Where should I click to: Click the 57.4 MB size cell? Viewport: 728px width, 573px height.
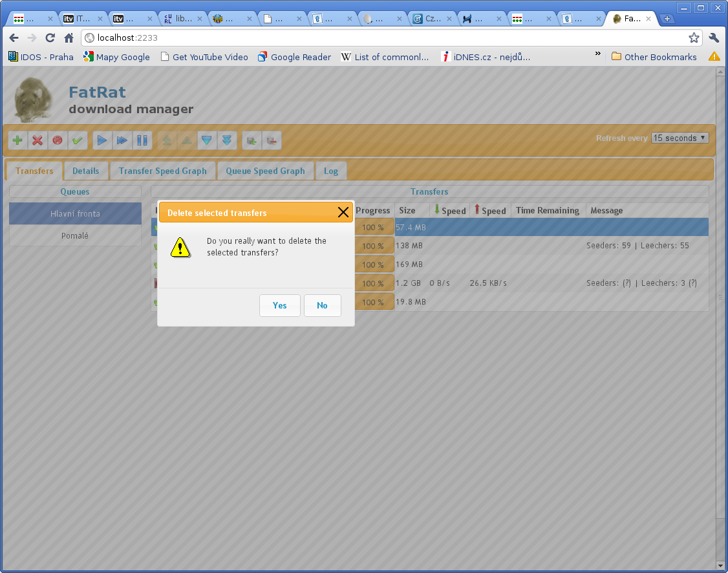point(411,228)
